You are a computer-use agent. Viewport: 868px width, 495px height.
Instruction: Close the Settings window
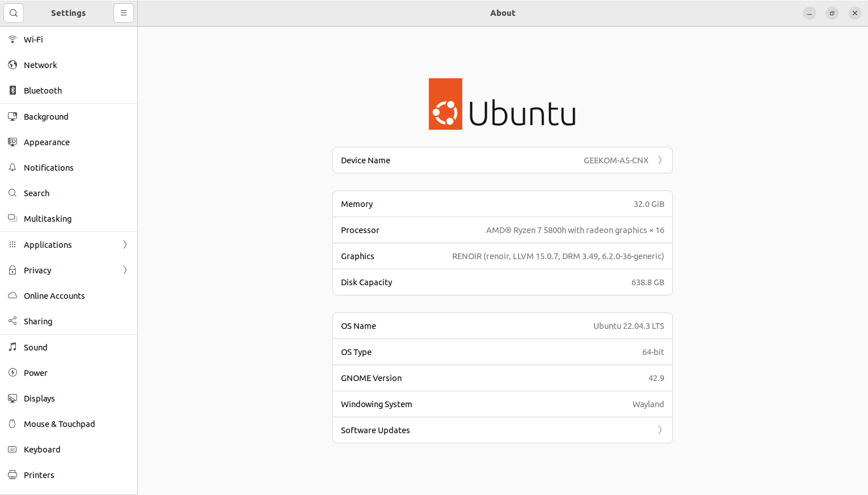(x=855, y=13)
